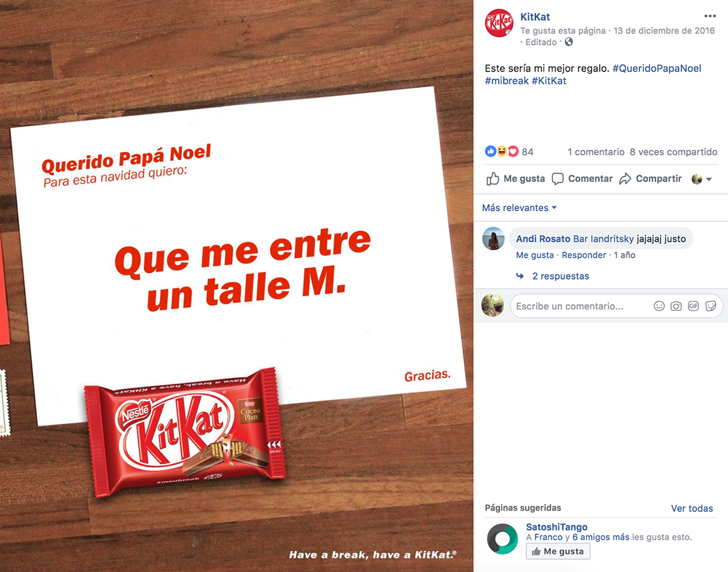Image resolution: width=728 pixels, height=572 pixels.
Task: Click Ver todas suggested pages
Action: click(692, 508)
